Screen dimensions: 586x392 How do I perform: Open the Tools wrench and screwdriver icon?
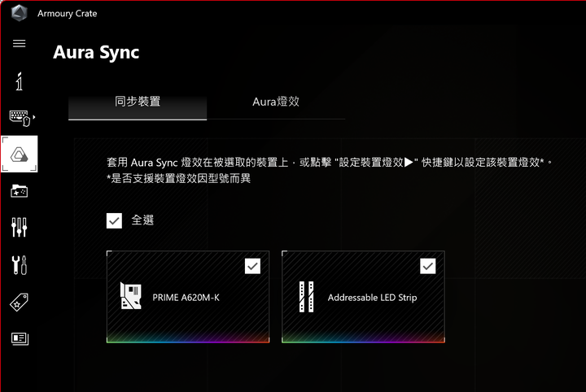pyautogui.click(x=19, y=264)
